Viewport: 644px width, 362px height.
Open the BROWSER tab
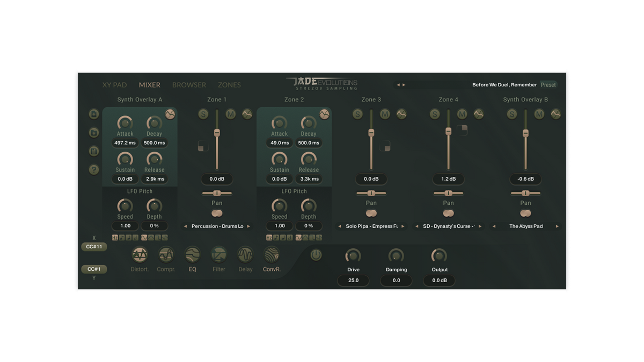[x=189, y=85]
